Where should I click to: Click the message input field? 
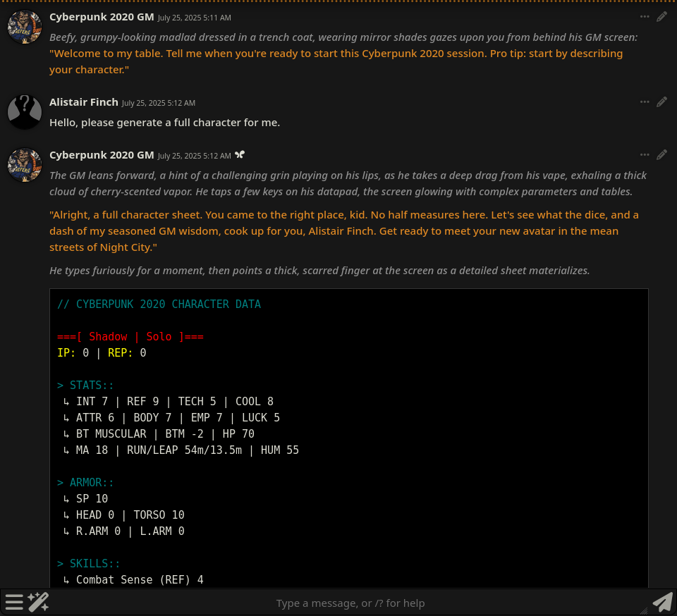point(350,603)
